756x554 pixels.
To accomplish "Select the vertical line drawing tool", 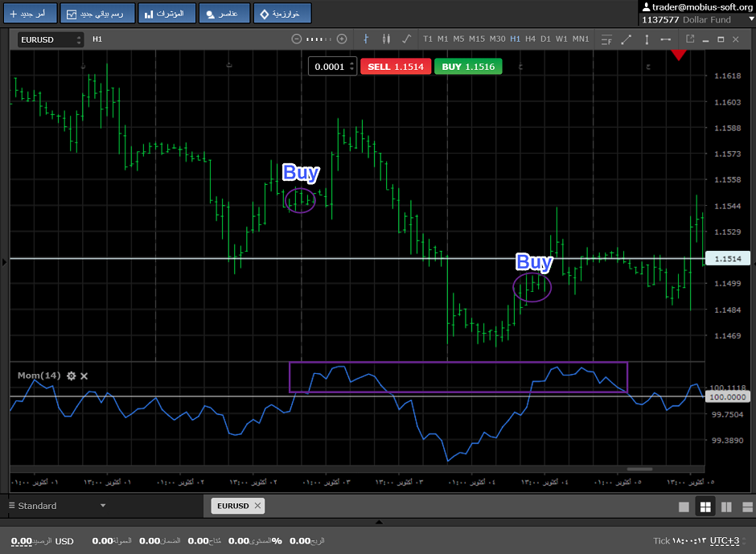I will pos(647,39).
